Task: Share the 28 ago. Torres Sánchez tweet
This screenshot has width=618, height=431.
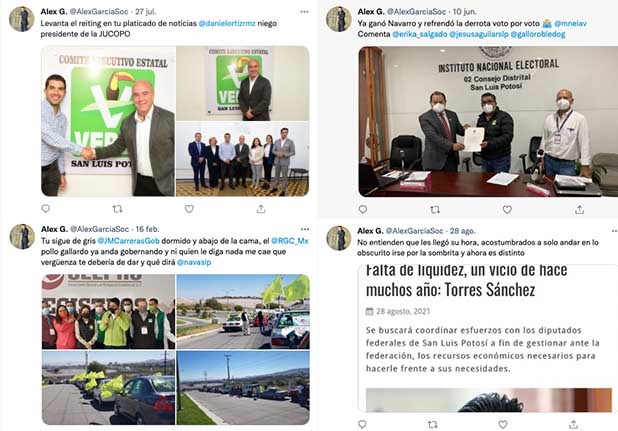Action: pos(573,424)
